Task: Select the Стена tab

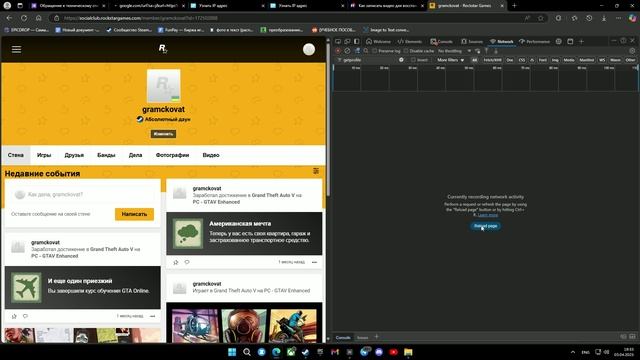Action: 16,155
